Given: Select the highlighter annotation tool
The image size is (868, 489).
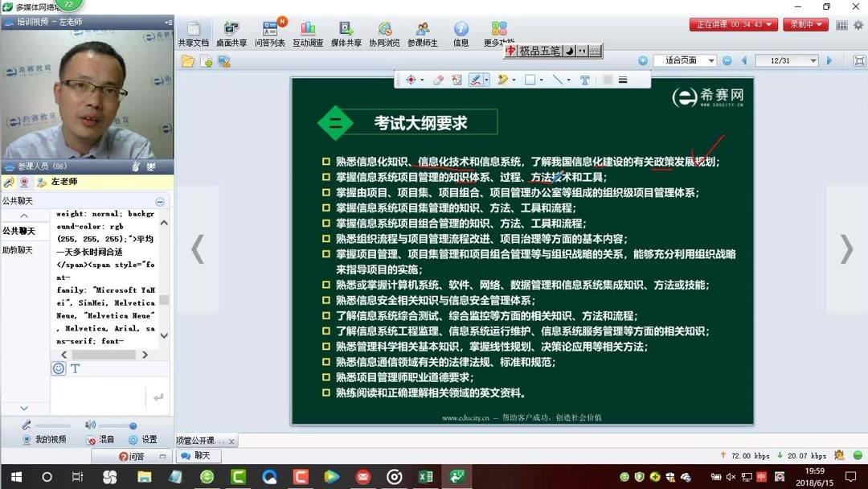Looking at the screenshot, I should (503, 79).
